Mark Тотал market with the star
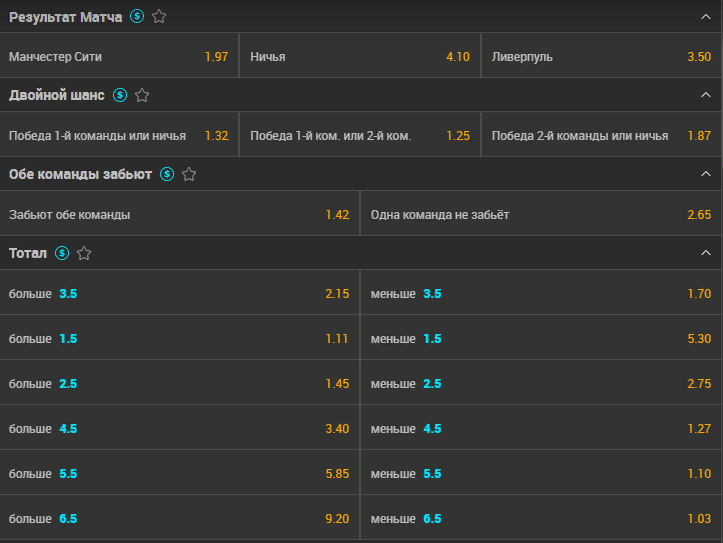This screenshot has width=723, height=543. coord(84,253)
